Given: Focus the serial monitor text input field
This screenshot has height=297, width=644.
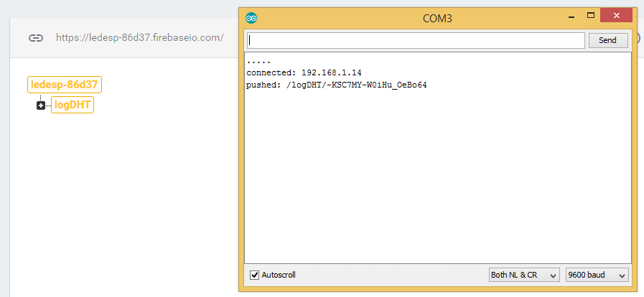Looking at the screenshot, I should pos(416,41).
